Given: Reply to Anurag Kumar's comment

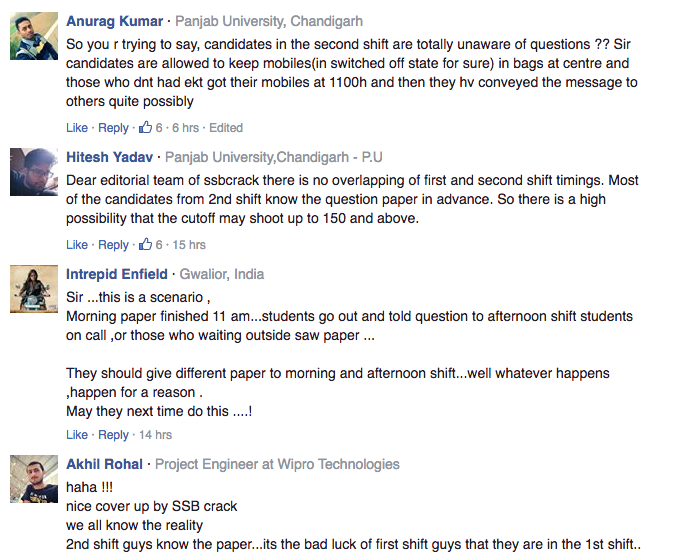Looking at the screenshot, I should tap(113, 128).
